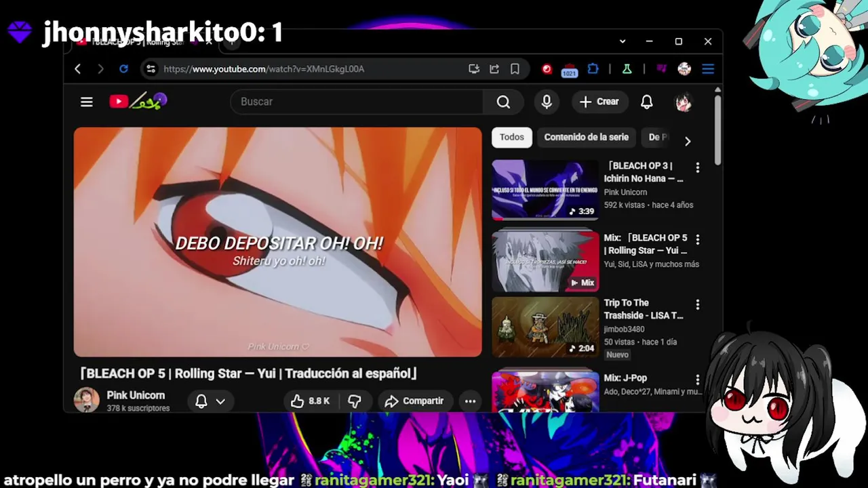
Task: Click '378 k suscriptores' text
Action: (x=138, y=409)
